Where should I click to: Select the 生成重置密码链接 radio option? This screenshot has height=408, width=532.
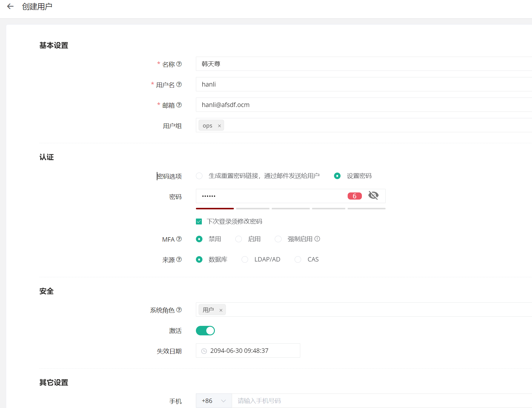tap(199, 176)
